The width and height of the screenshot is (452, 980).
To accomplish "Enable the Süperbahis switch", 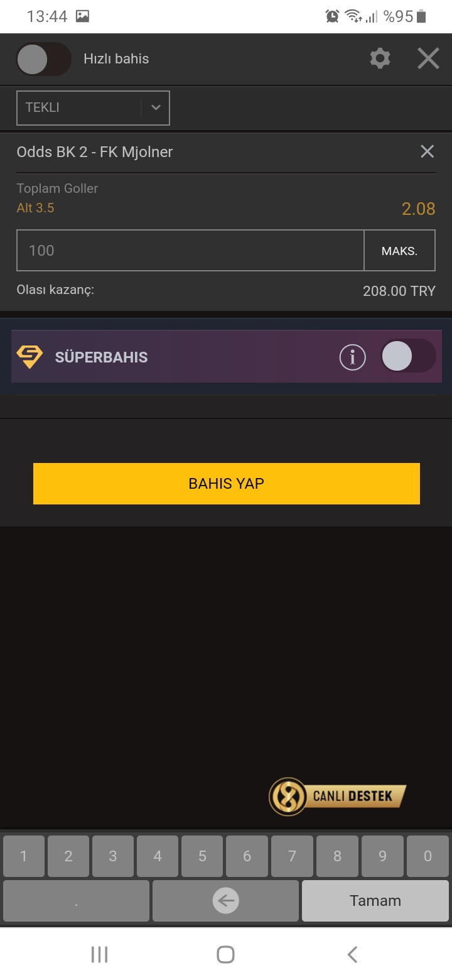I will [x=408, y=357].
